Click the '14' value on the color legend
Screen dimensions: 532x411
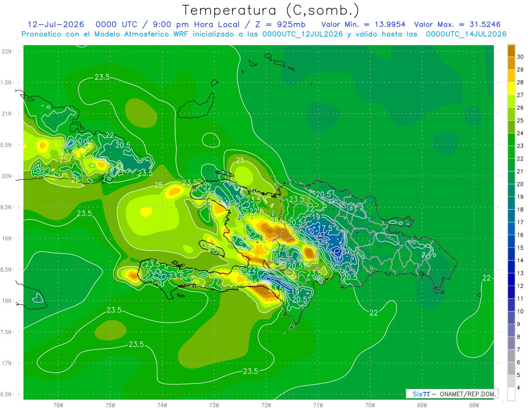pos(520,260)
